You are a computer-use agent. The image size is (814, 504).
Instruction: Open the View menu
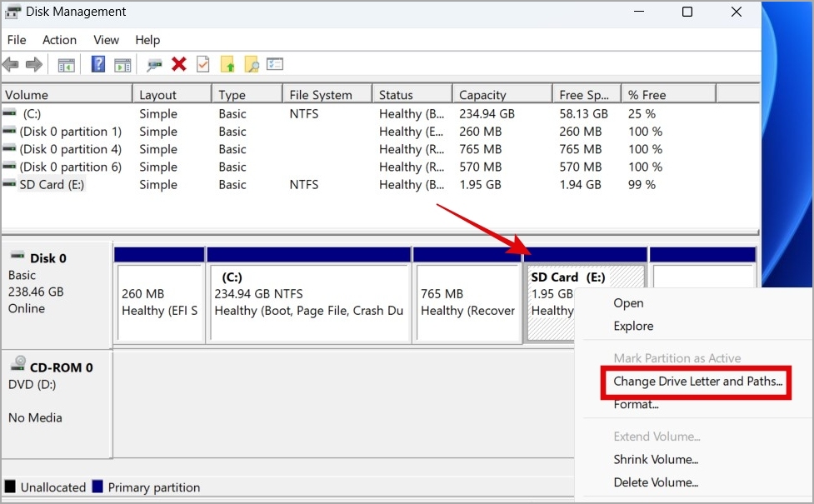[106, 40]
